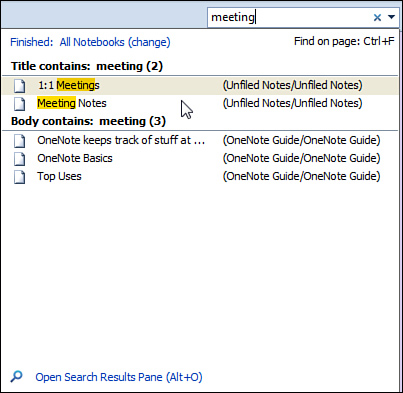
Task: Open the Meeting Notes search result
Action: pos(200,104)
